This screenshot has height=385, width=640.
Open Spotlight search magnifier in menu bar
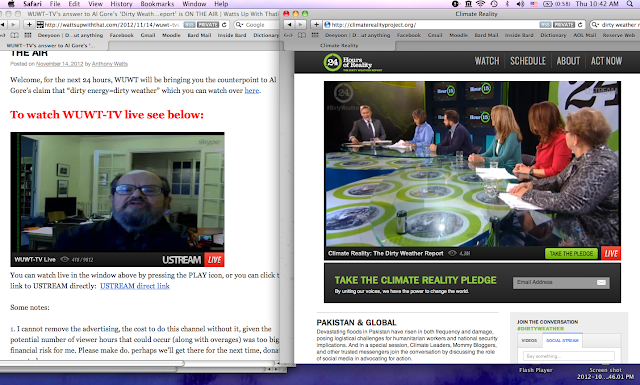point(630,4)
